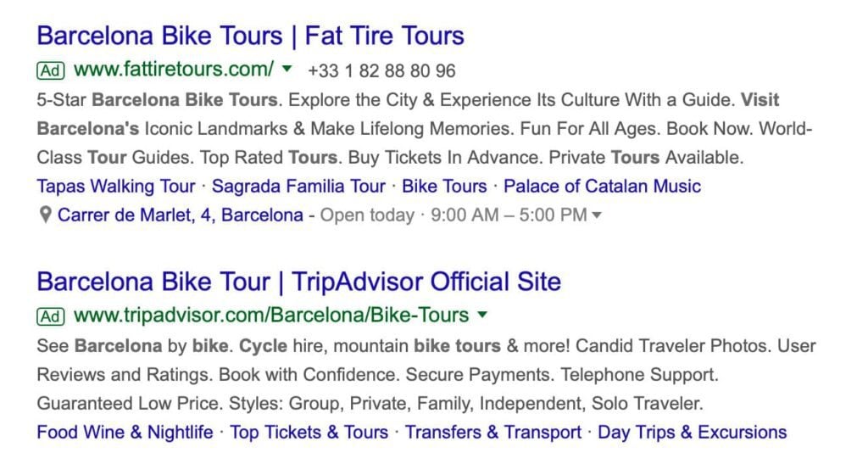
Task: Click the www.tripadvisor.com/Barcelona/Bike-Tours URL
Action: click(x=271, y=315)
